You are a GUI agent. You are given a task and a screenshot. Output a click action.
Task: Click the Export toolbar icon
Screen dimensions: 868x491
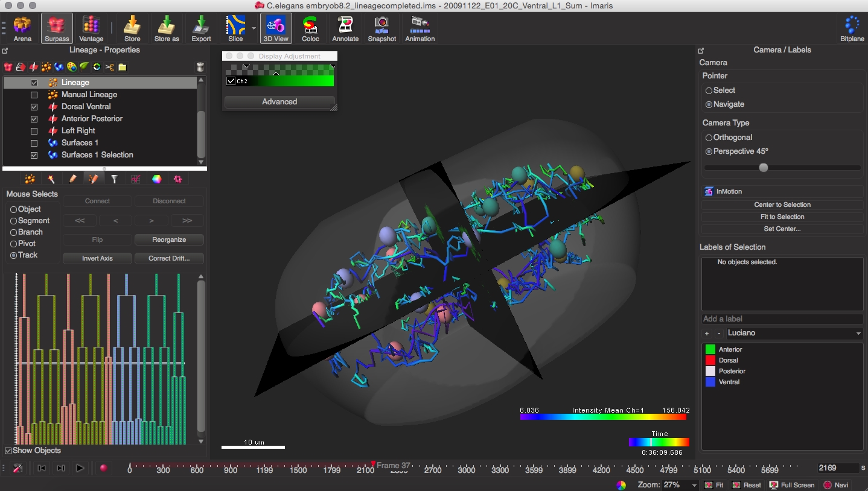(201, 28)
